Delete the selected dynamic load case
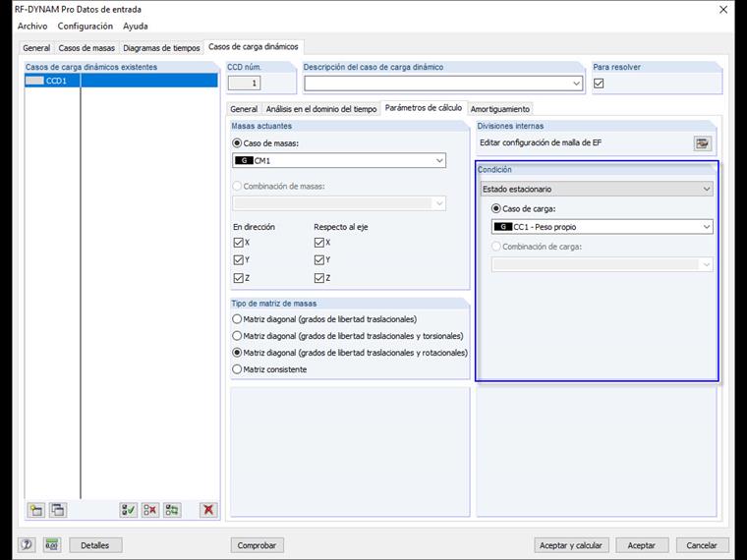This screenshot has width=747, height=560. [208, 510]
